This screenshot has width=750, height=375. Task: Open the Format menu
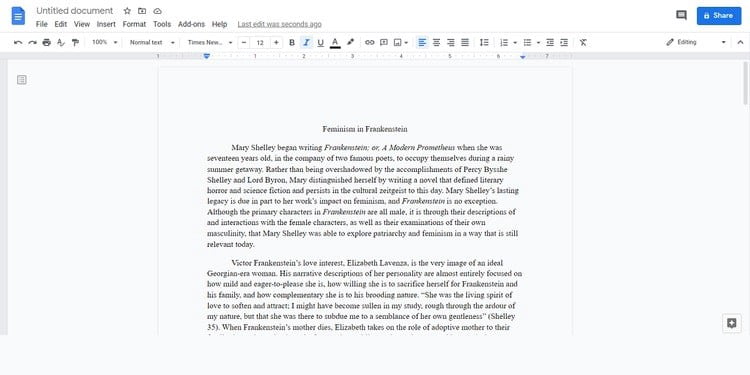[x=134, y=24]
